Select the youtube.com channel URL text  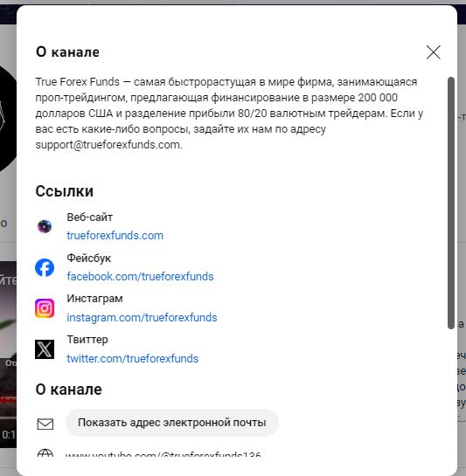163,454
